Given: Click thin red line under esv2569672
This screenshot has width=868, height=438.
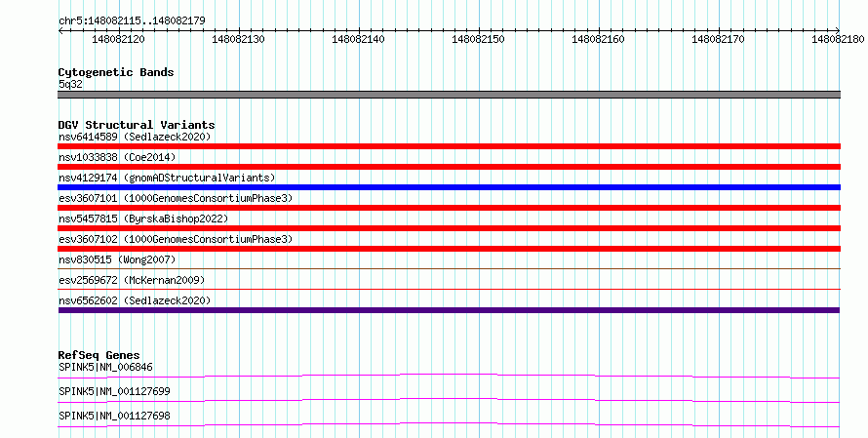Looking at the screenshot, I should click(x=449, y=289).
